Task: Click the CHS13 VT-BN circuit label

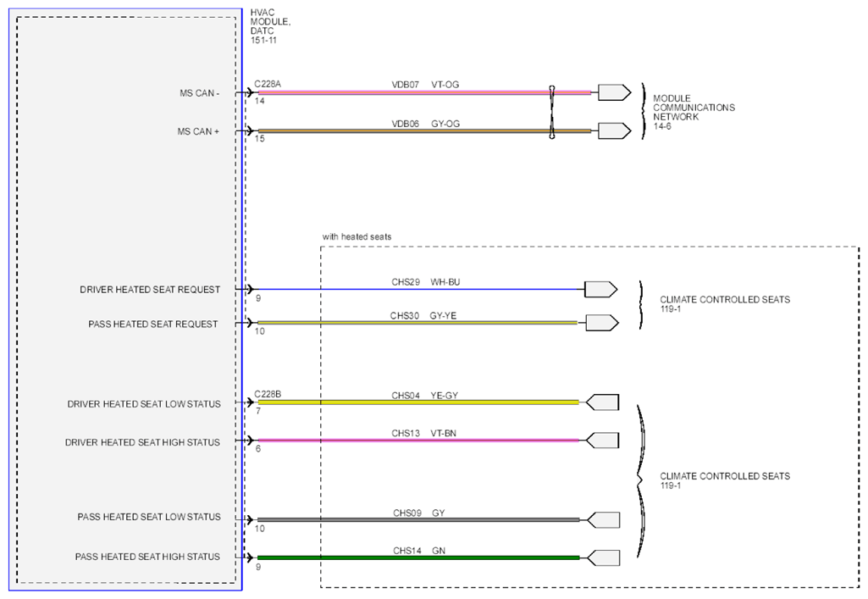Action: click(x=424, y=433)
